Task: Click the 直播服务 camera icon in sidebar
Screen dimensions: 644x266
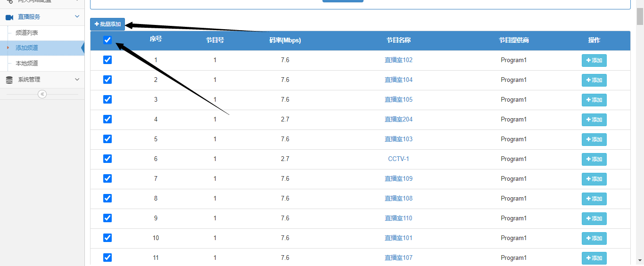Action: tap(9, 17)
